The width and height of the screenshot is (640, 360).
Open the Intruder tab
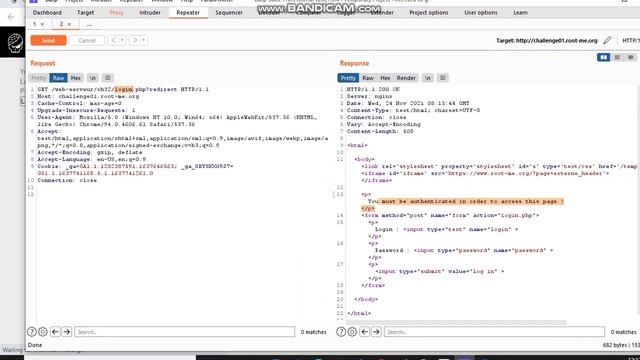(150, 13)
